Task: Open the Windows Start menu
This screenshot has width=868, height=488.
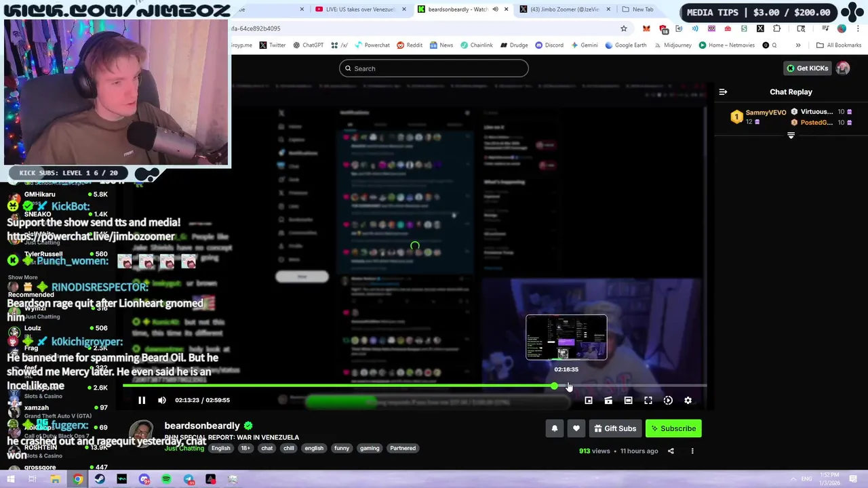Action: 11,479
